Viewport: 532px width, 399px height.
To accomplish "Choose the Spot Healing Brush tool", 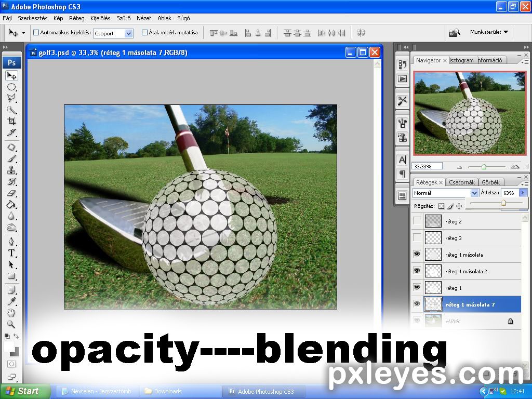I will pyautogui.click(x=12, y=148).
